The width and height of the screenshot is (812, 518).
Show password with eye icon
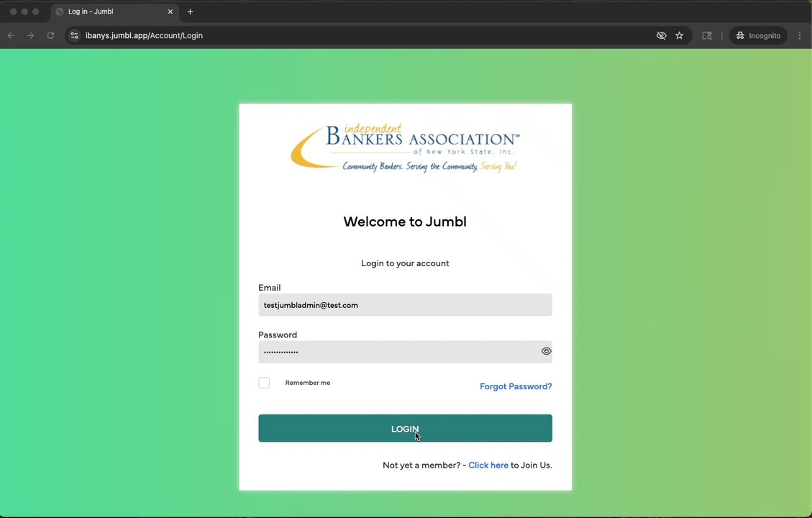tap(546, 351)
